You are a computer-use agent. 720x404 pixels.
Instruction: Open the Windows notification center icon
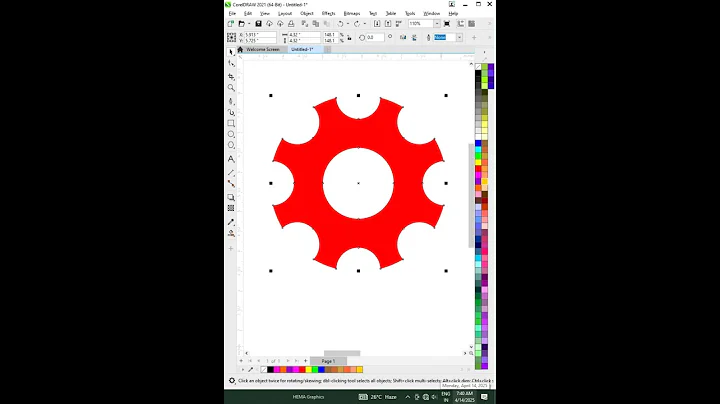pos(484,397)
